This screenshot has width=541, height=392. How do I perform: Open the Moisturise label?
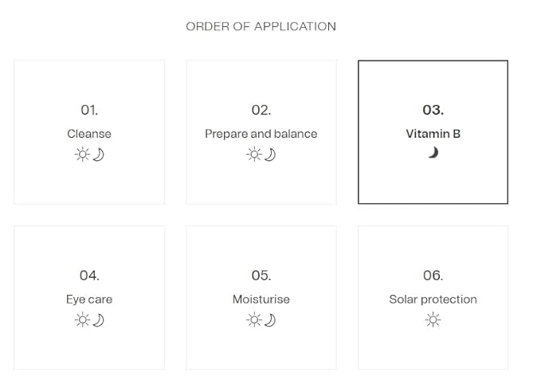click(261, 300)
